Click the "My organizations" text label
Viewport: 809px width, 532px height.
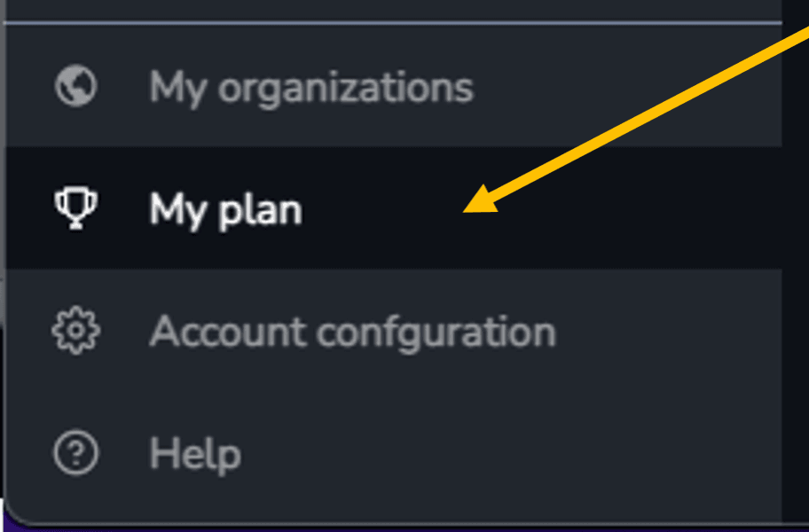[x=311, y=89]
